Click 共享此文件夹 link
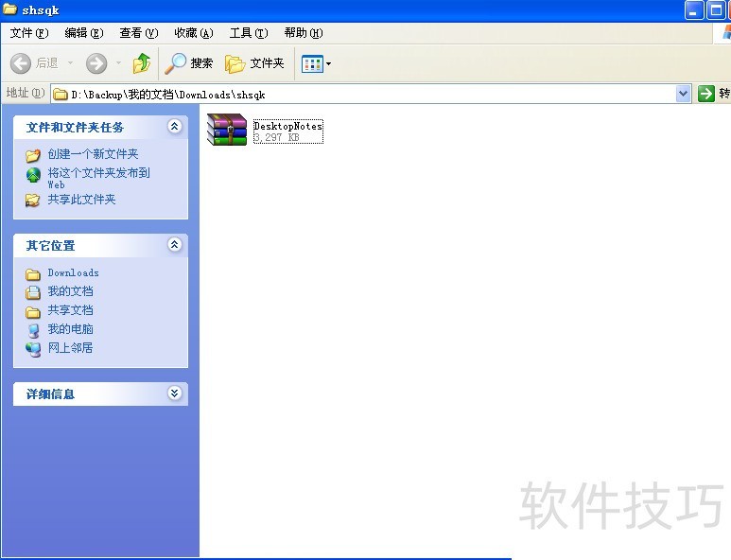 [81, 200]
